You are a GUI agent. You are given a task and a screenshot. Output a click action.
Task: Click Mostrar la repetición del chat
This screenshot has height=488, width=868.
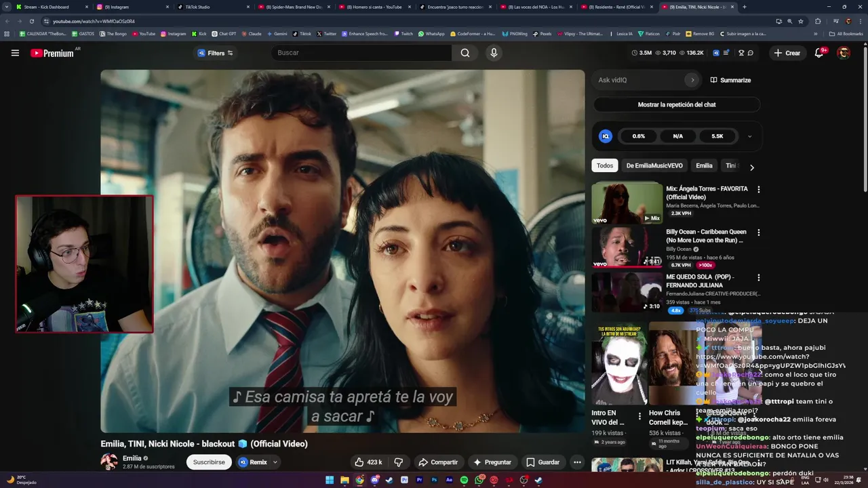[x=677, y=104]
